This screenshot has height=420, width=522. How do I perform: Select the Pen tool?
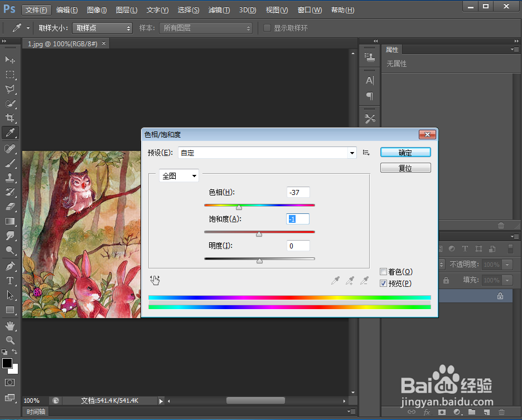click(10, 266)
